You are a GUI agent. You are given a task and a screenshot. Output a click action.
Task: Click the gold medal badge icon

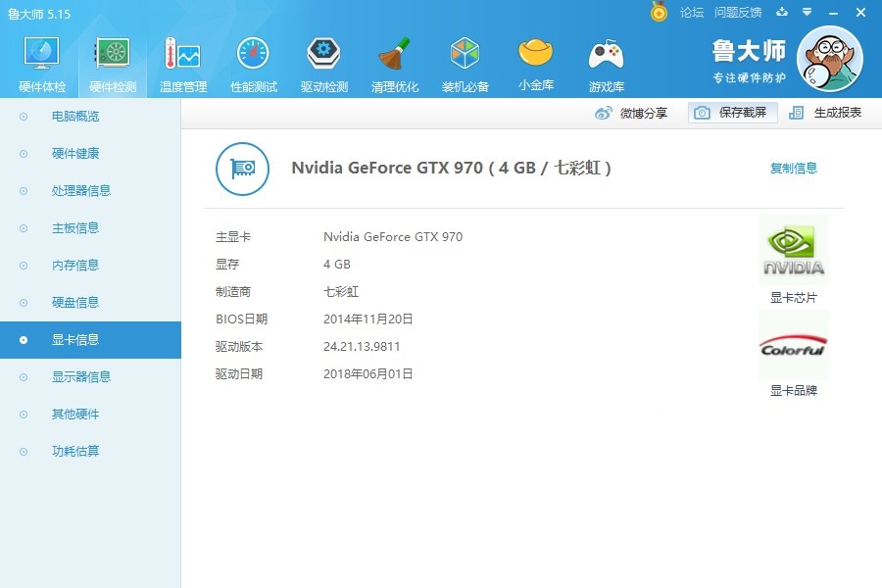659,12
